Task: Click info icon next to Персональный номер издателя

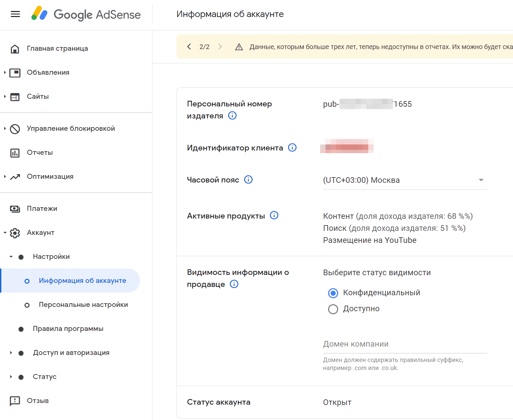Action: point(232,115)
